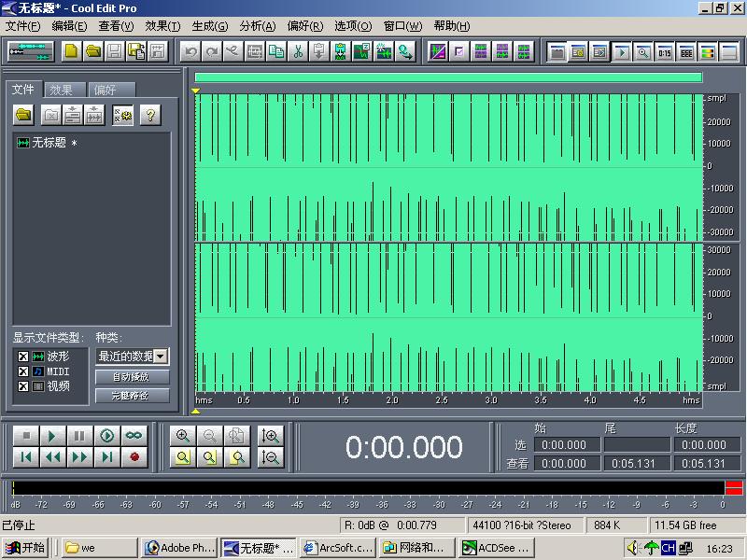The width and height of the screenshot is (747, 560).
Task: Zoom out vertically icon
Action: [270, 457]
